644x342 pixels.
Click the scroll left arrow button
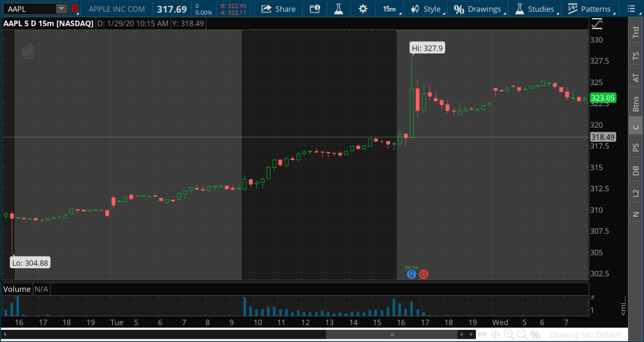pos(463,334)
